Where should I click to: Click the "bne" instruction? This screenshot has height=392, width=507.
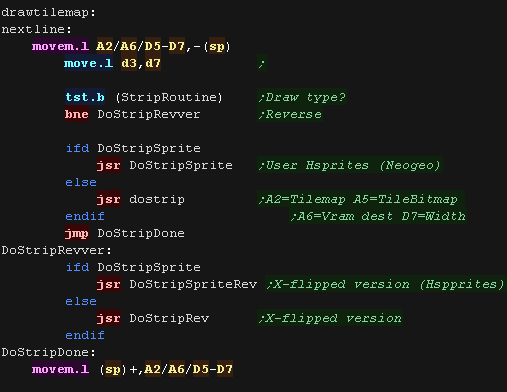click(77, 114)
